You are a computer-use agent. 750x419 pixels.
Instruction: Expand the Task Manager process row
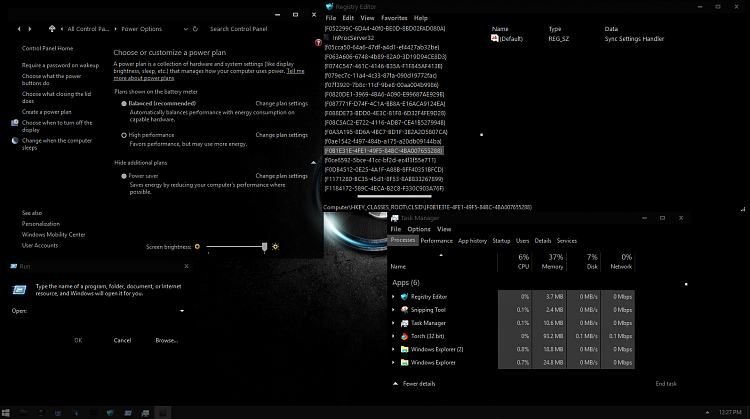(394, 323)
